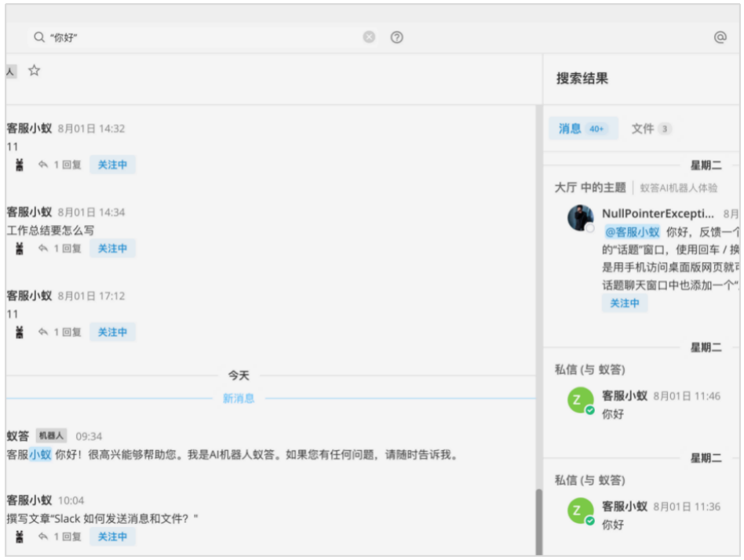Screen dimensions: 744x560
Task: Toggle 关注中 on the 17:12 message
Action: pos(112,333)
